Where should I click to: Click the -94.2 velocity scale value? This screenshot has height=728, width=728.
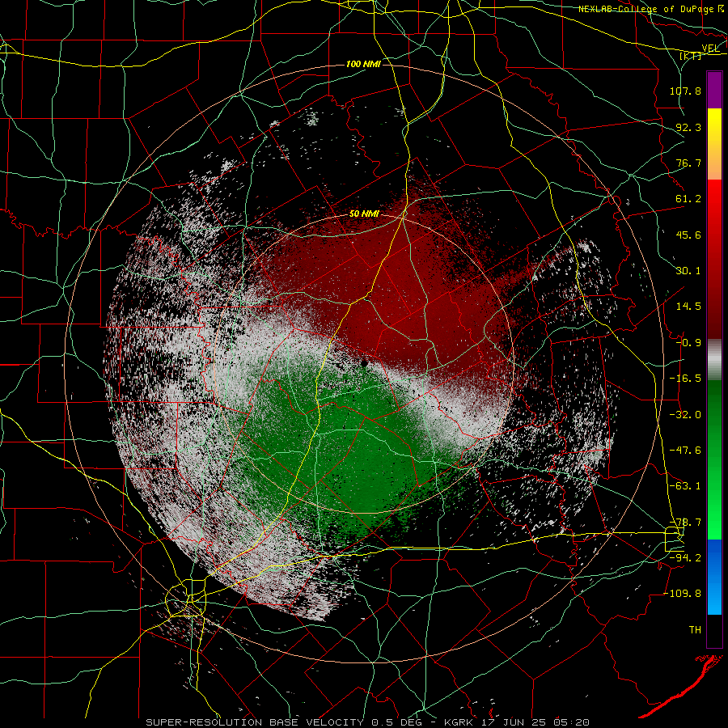685,558
